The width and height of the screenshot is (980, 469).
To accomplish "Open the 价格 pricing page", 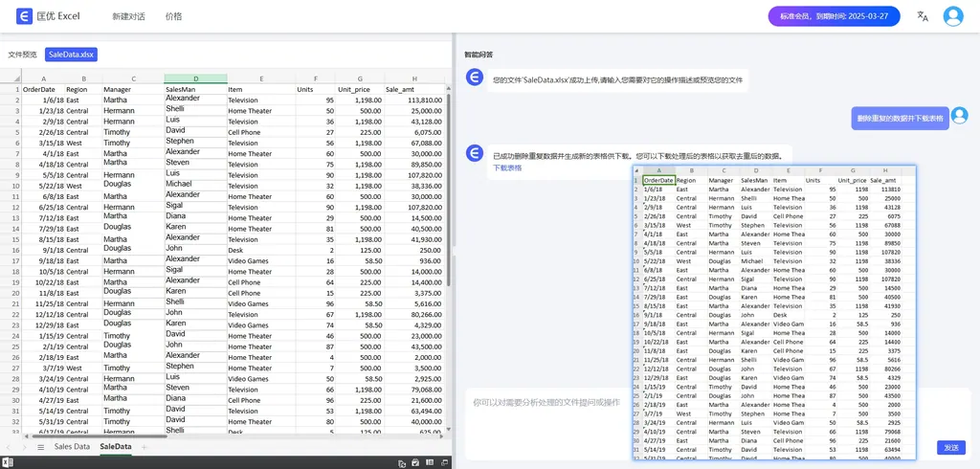I will click(173, 16).
